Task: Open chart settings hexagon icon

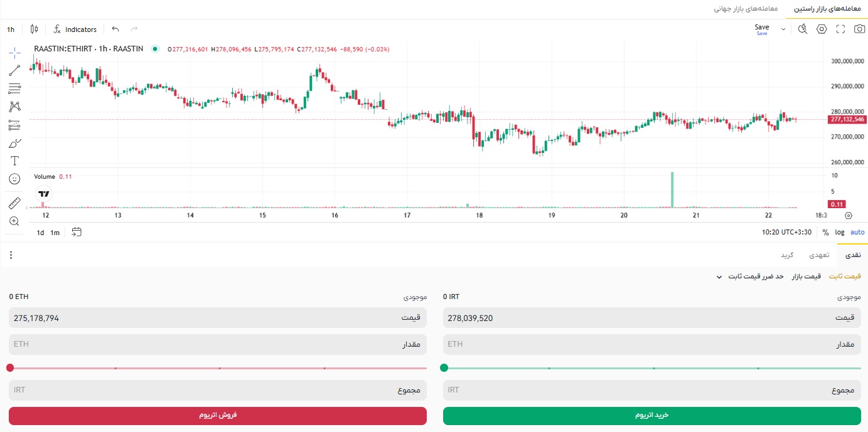Action: point(822,29)
